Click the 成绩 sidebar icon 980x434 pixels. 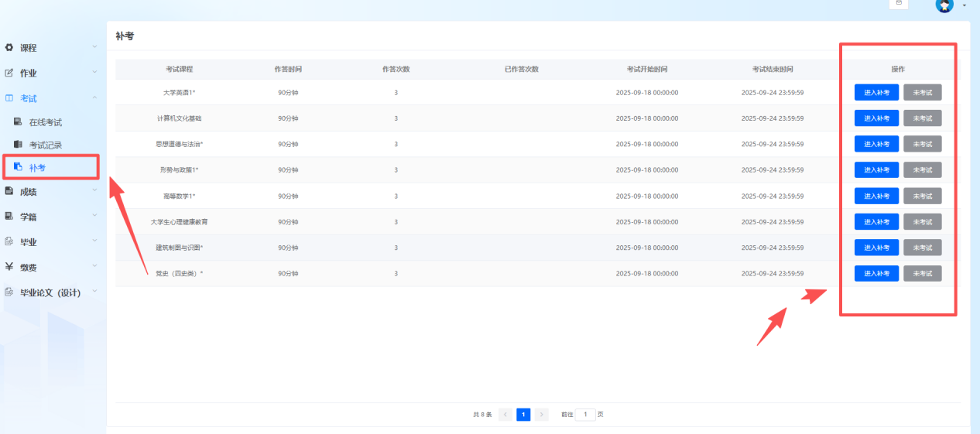coord(9,191)
